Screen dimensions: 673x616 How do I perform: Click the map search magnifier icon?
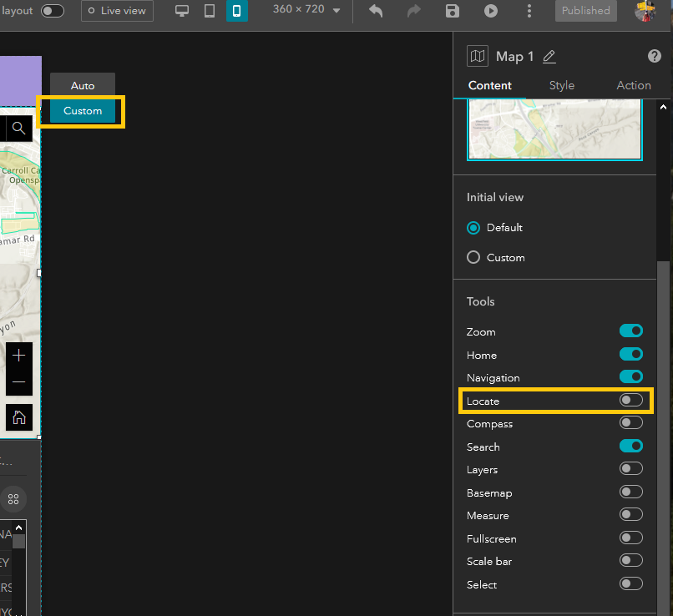pyautogui.click(x=18, y=129)
